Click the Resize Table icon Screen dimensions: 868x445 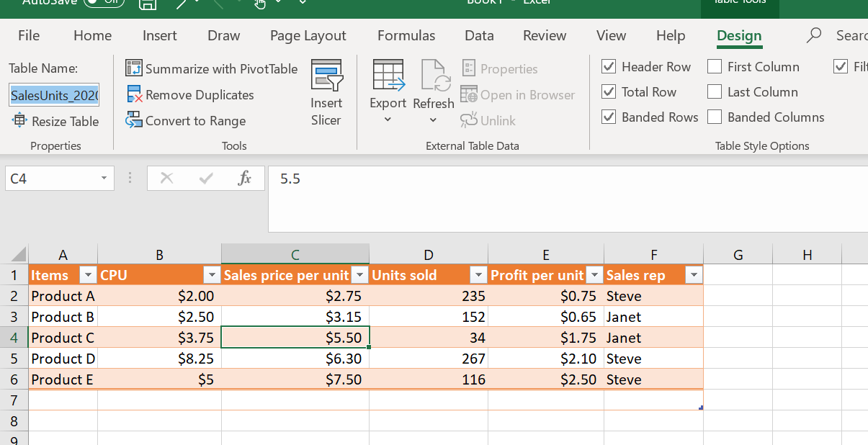[19, 121]
